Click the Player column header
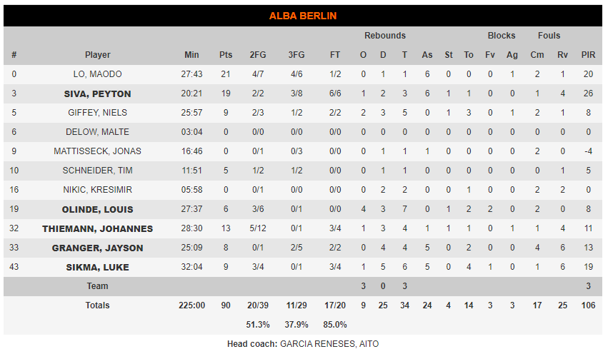 [97, 55]
